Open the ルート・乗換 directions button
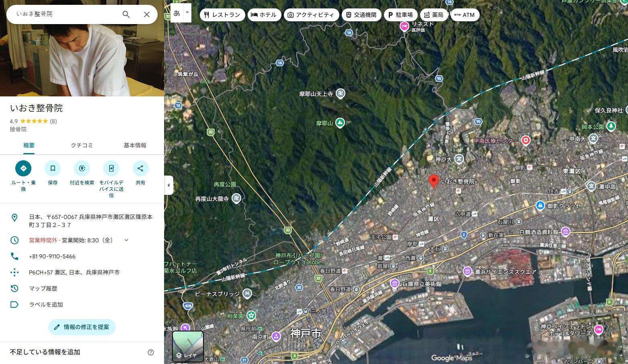Screen dimensions: 628x364 (23, 168)
